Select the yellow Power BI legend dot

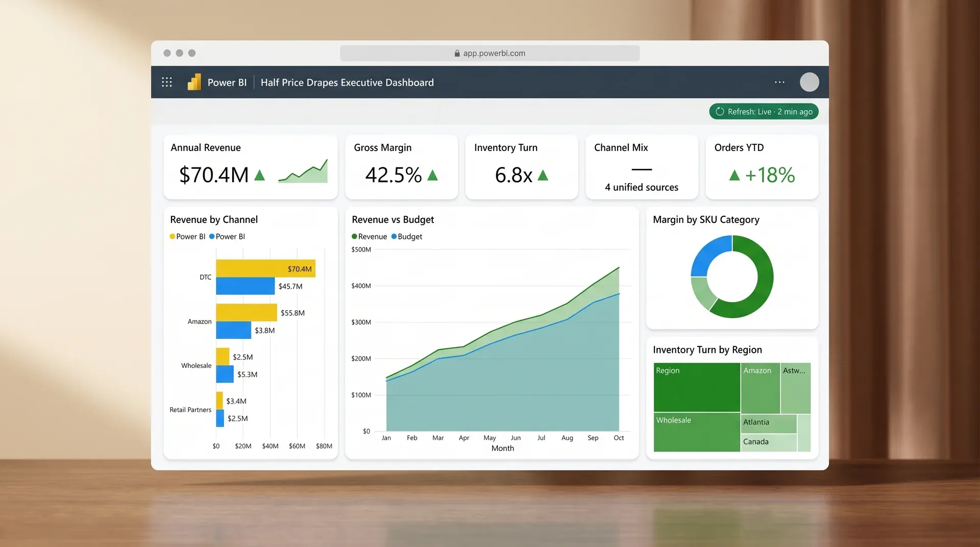173,236
